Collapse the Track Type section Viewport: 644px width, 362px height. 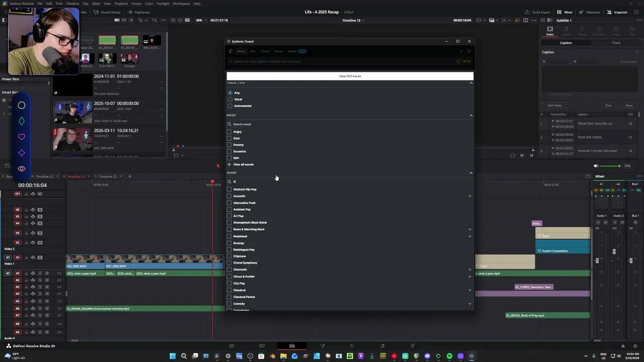tap(471, 83)
